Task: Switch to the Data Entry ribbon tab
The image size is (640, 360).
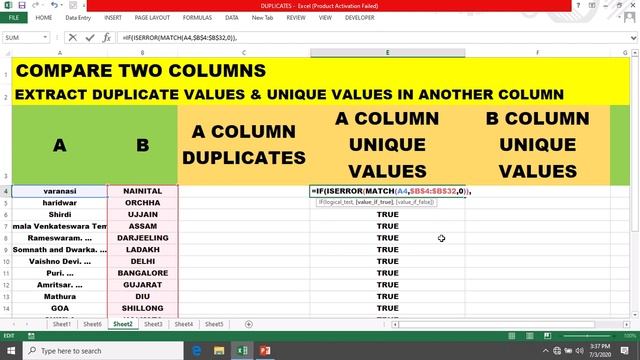Action: [x=78, y=18]
